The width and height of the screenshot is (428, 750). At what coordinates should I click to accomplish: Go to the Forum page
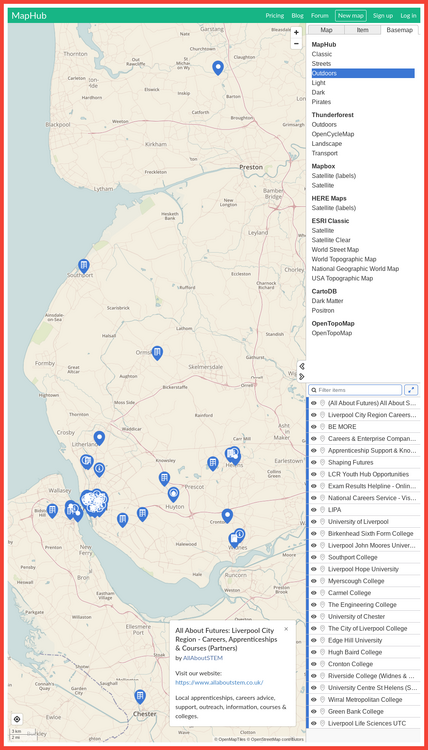tap(320, 16)
